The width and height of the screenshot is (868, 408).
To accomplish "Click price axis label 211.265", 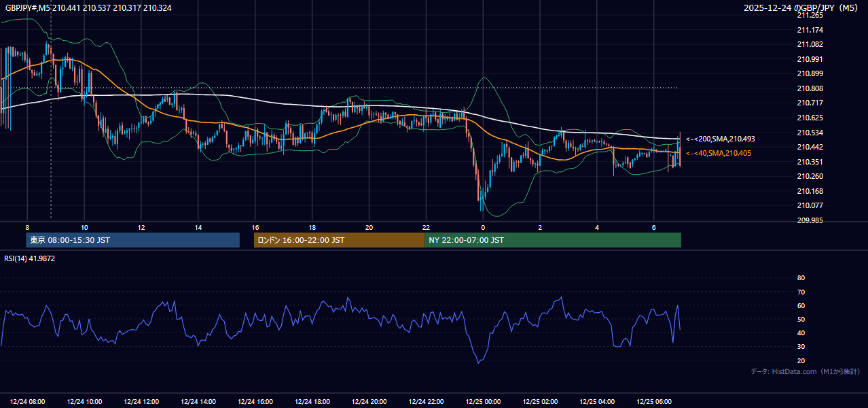I will 810,15.
